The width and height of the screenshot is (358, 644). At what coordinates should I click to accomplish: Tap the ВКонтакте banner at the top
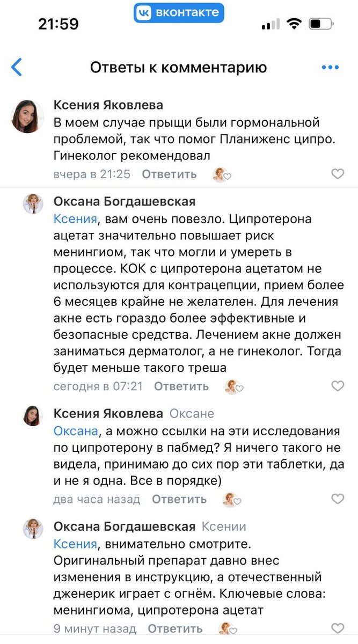pyautogui.click(x=179, y=13)
